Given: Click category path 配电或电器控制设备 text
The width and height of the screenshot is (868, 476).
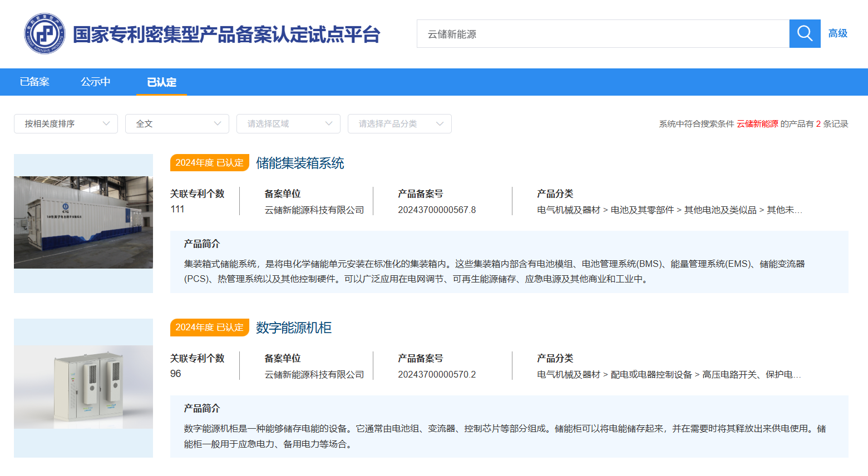Looking at the screenshot, I should [x=651, y=374].
